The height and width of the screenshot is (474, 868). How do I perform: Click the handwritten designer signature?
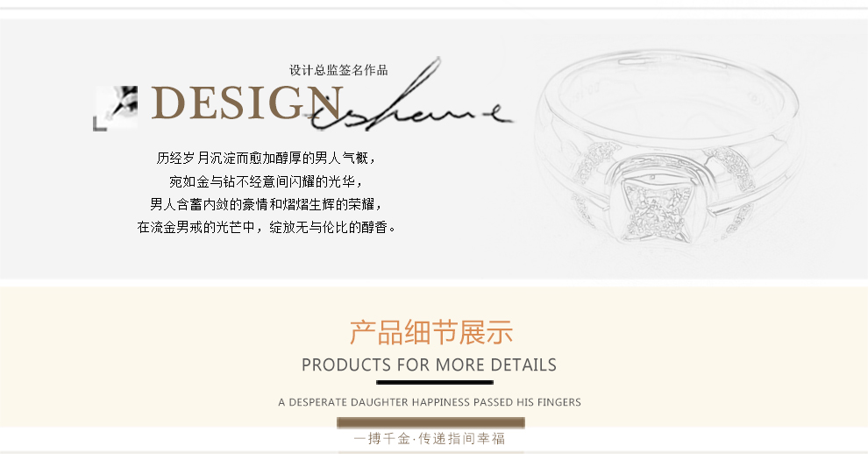coord(409,98)
